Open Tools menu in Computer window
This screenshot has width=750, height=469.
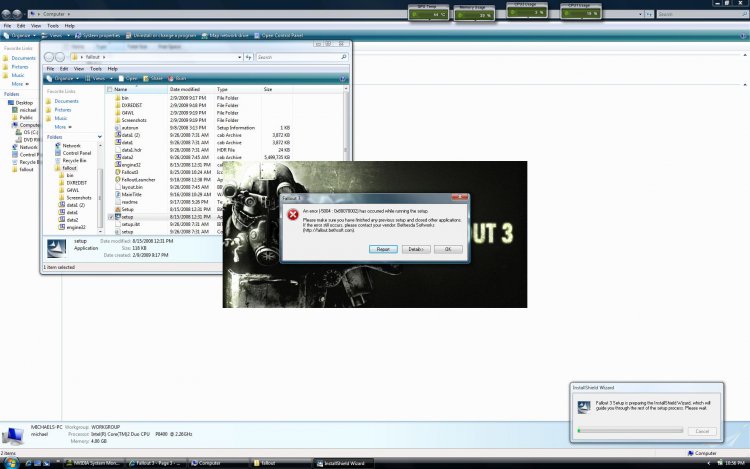53,26
